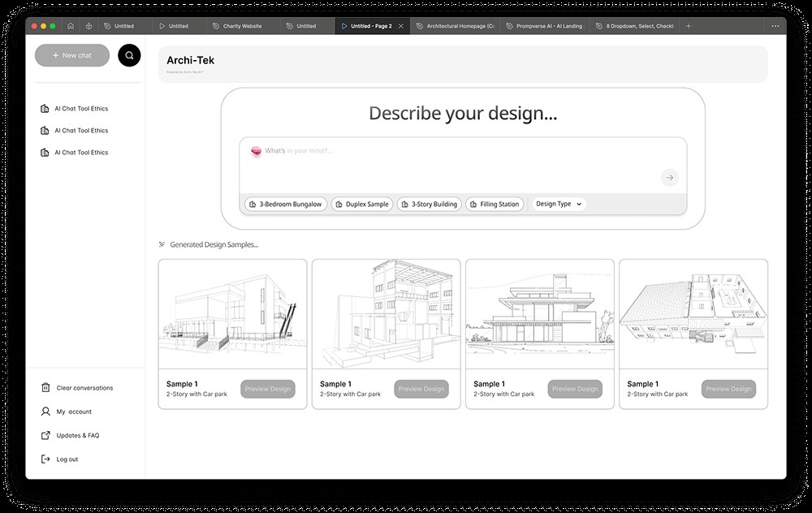Open the Design Type dropdown

coord(559,204)
